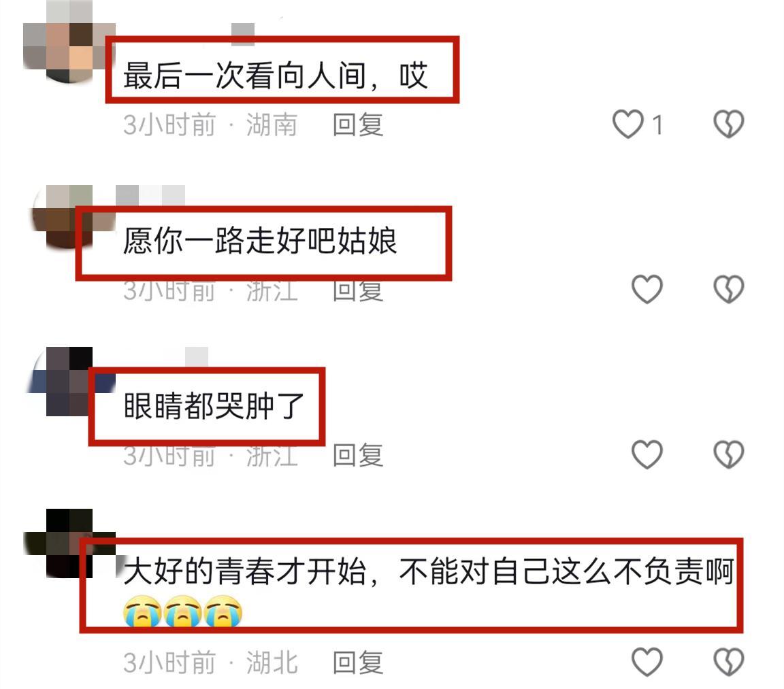This screenshot has height=689, width=784.
Task: Reply (回复) to '愿你一路走好吧姑娘' comment
Action: (358, 291)
